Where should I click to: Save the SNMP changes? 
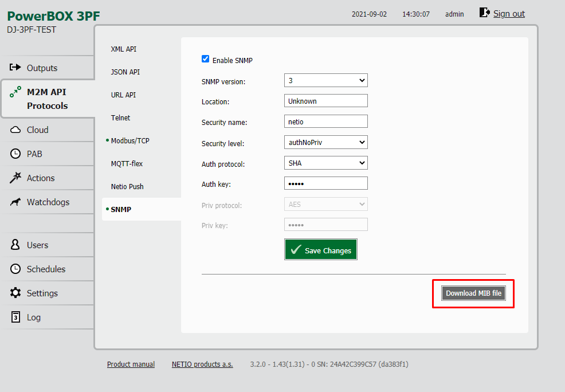coord(321,249)
